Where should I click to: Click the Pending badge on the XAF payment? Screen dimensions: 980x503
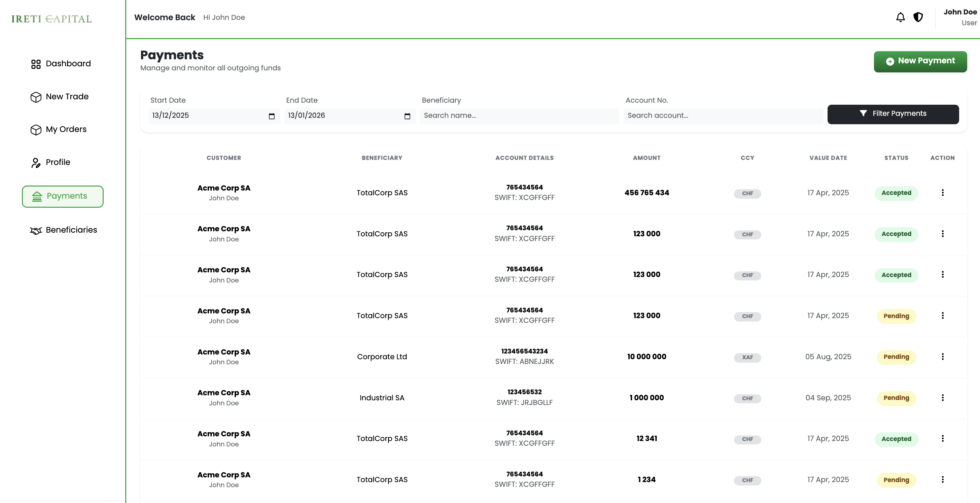tap(896, 357)
